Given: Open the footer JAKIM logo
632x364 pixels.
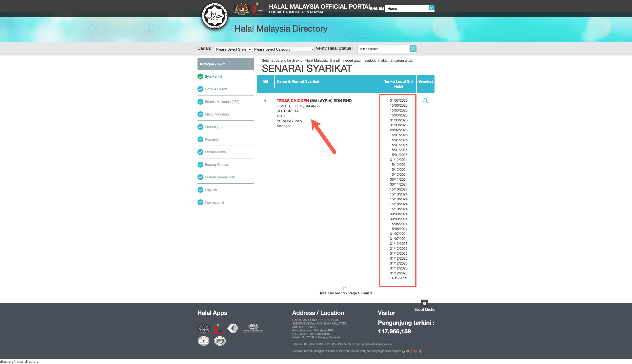Looking at the screenshot, I should pos(218,328).
